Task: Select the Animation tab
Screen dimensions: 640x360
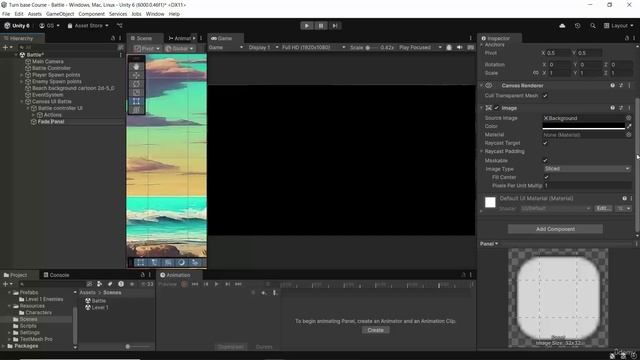Action: (176, 275)
